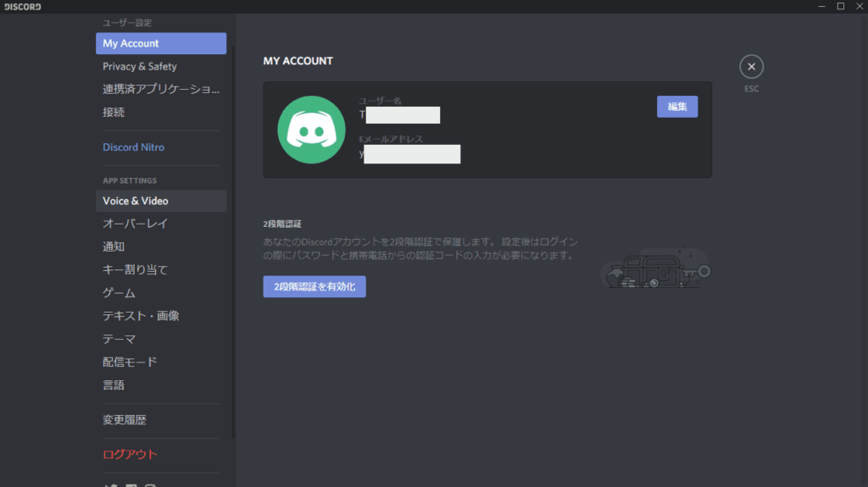This screenshot has width=868, height=487.
Task: Click the MY ACCOUNT heading text
Action: pyautogui.click(x=298, y=61)
